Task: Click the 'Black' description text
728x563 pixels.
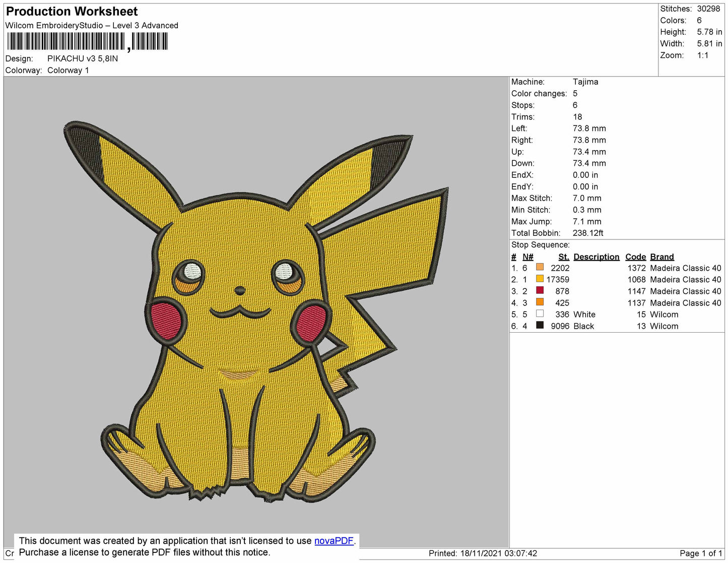Action: [584, 326]
